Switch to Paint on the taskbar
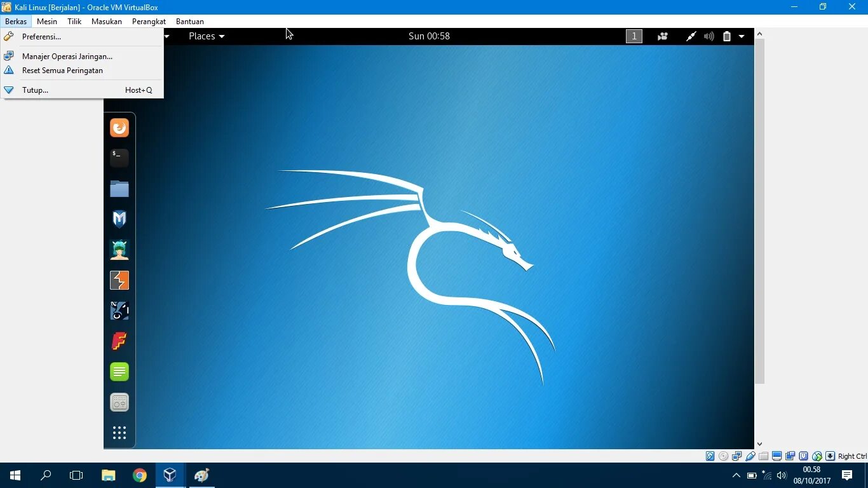This screenshot has height=488, width=868. tap(201, 475)
